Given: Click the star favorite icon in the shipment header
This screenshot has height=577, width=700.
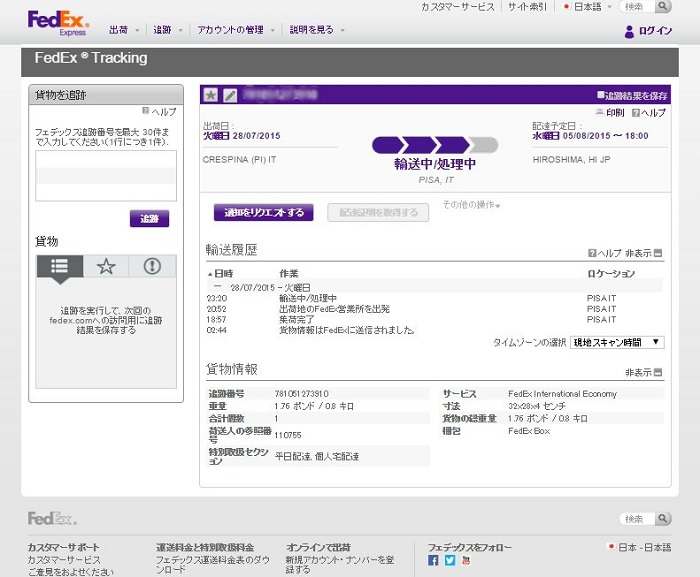Looking at the screenshot, I should (211, 95).
